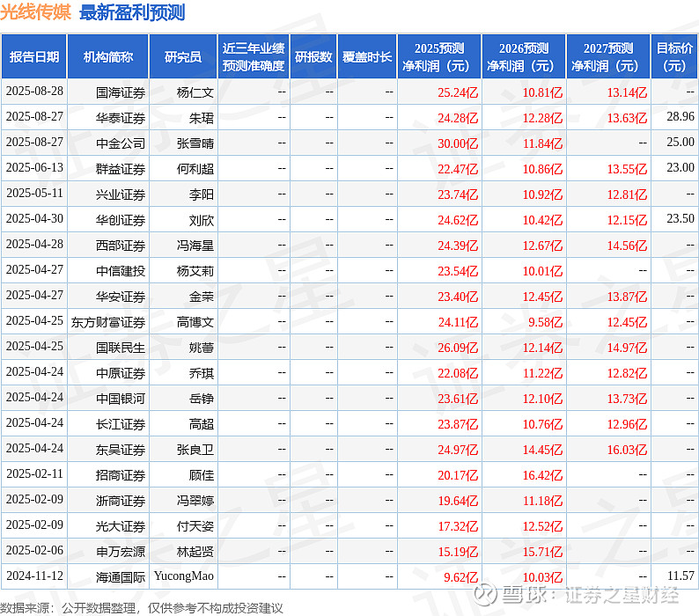The height and width of the screenshot is (616, 699).
Task: Click 16.42亿 2026 forecast value
Action: click(542, 475)
